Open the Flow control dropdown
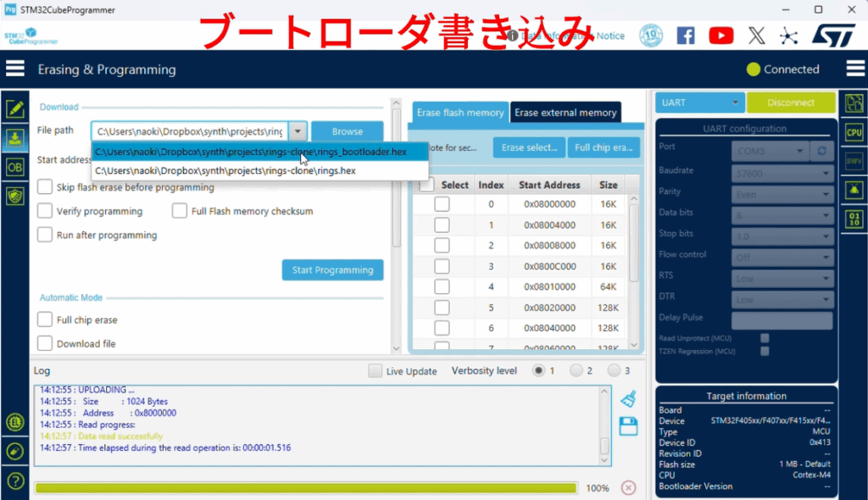The image size is (868, 500). point(782,258)
